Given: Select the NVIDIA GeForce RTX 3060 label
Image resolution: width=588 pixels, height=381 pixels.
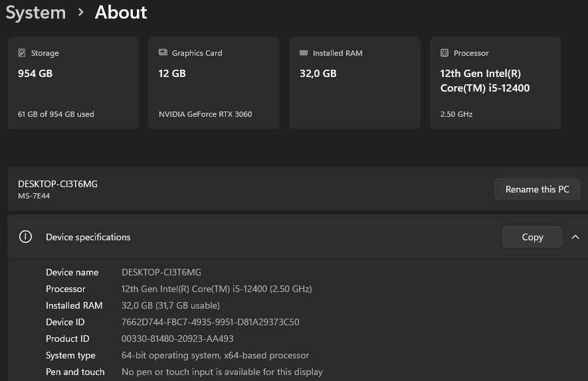Looking at the screenshot, I should 205,114.
